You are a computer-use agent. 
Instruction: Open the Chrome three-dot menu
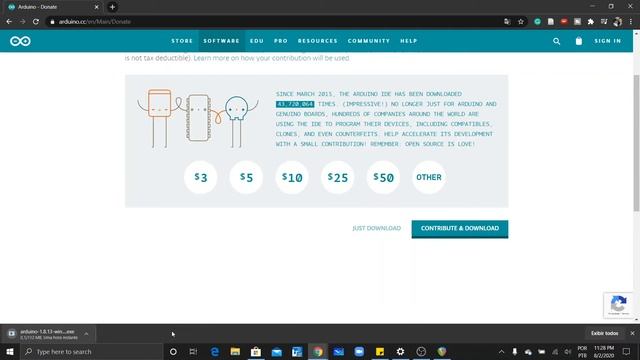click(631, 22)
